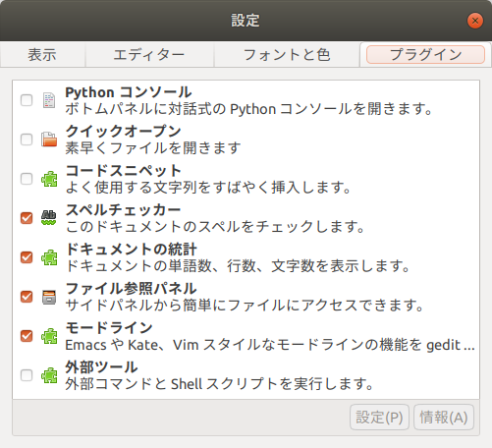Click the Python コンソール document icon

click(49, 100)
